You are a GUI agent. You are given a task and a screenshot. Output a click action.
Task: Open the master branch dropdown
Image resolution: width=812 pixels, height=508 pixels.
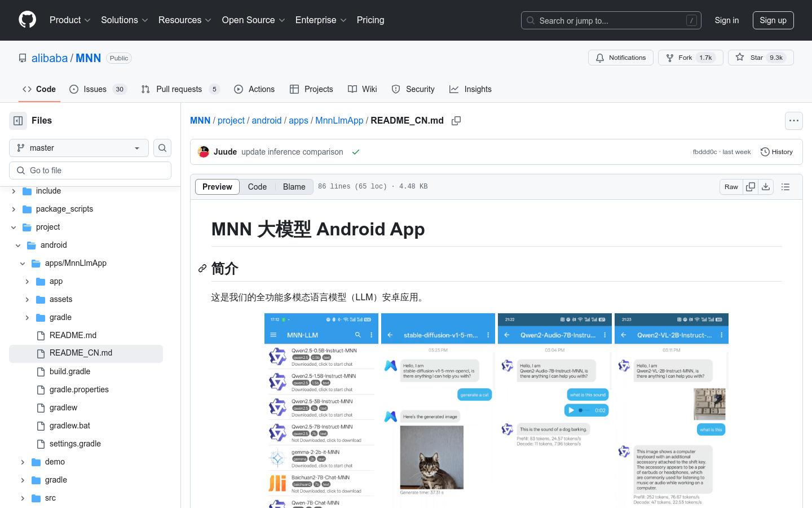pyautogui.click(x=78, y=147)
